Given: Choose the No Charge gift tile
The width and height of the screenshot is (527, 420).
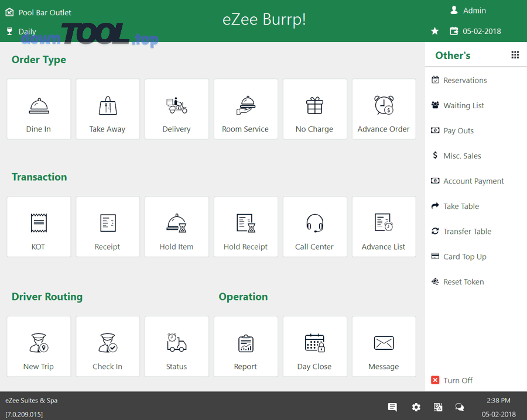Looking at the screenshot, I should coord(315,109).
